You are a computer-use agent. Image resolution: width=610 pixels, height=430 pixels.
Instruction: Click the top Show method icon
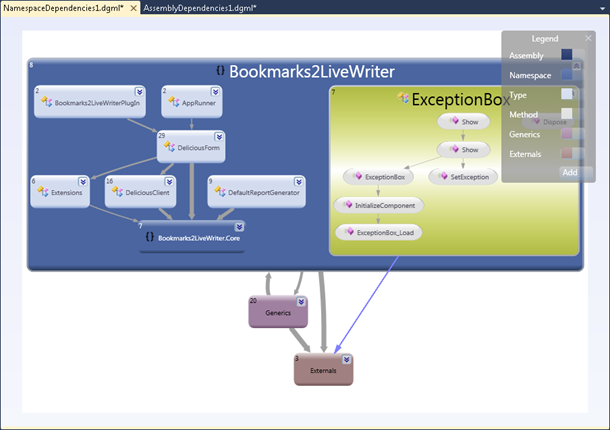coord(454,121)
